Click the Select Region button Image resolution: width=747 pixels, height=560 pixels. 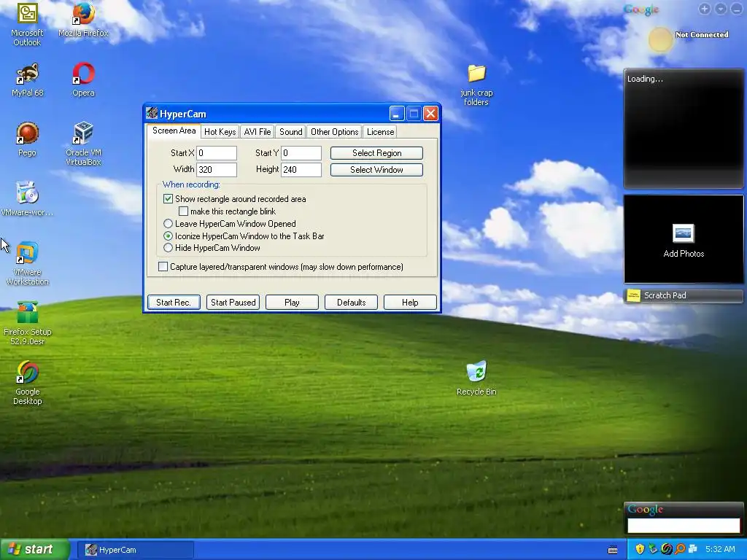pos(376,153)
